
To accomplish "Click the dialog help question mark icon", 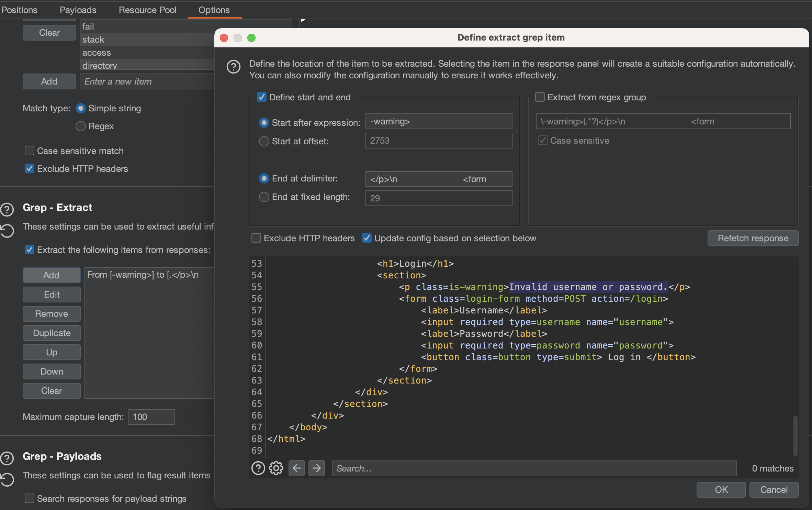I will coord(234,67).
